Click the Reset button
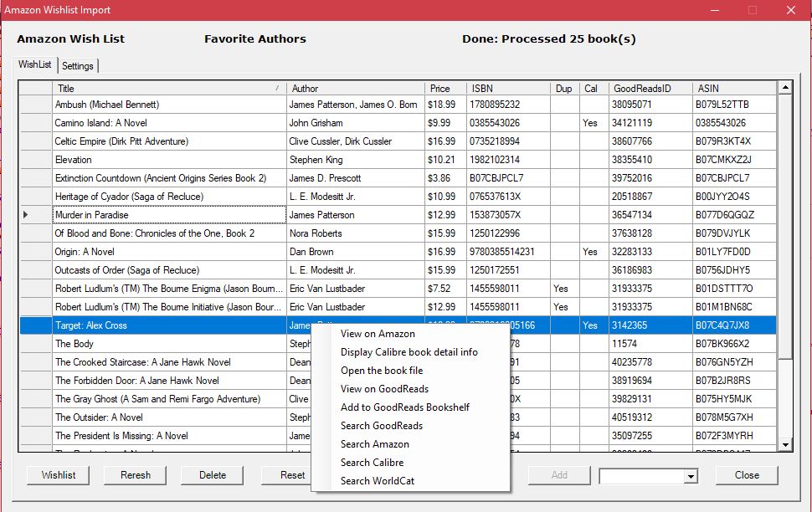The height and width of the screenshot is (512, 812). point(287,475)
